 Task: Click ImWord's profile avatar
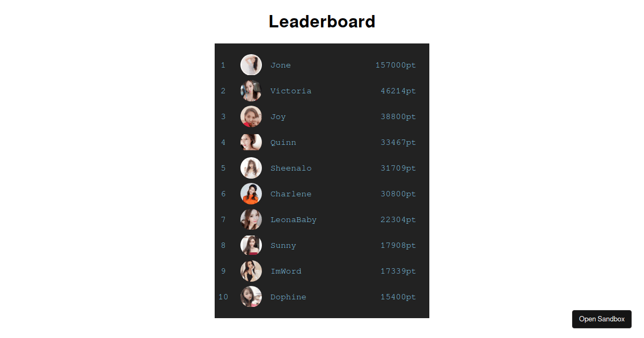pyautogui.click(x=251, y=271)
